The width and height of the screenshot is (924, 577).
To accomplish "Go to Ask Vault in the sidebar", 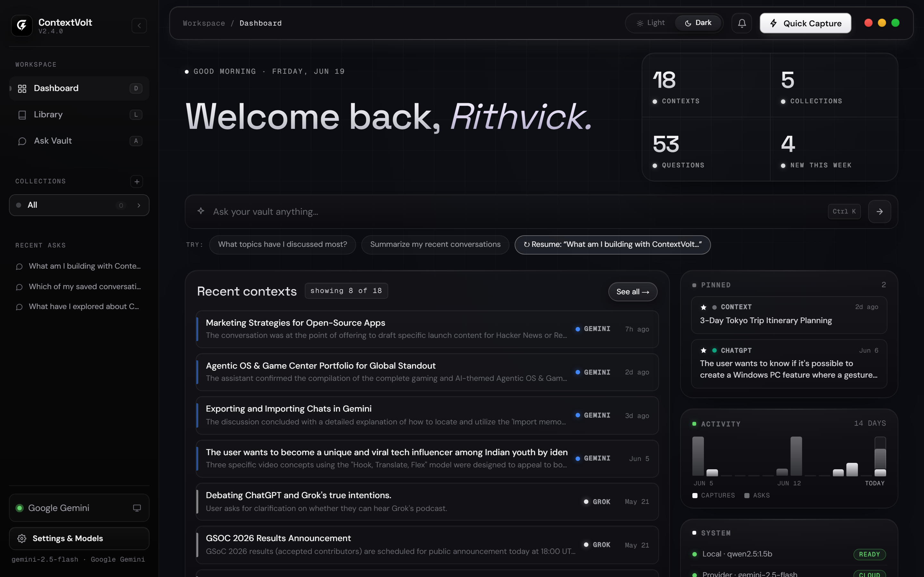I will coord(79,141).
